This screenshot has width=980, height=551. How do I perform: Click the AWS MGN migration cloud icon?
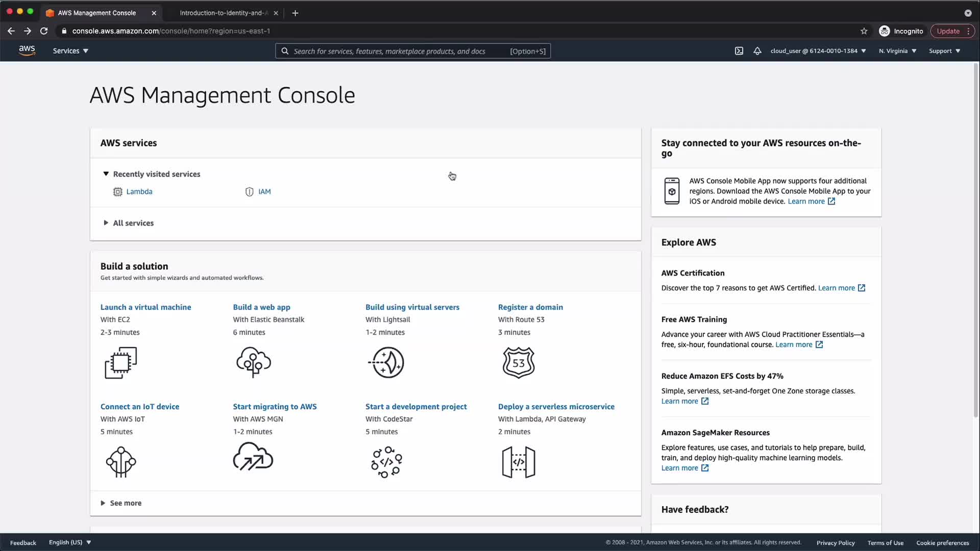pos(253,457)
